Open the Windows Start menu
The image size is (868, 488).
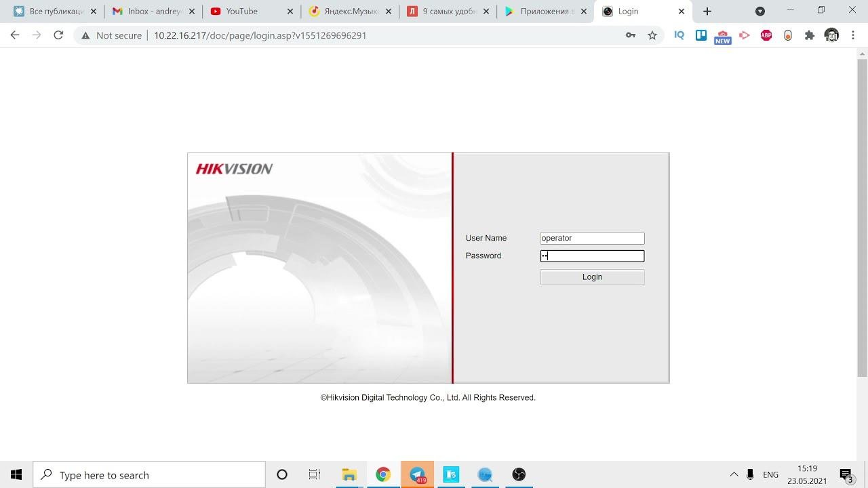pos(16,474)
